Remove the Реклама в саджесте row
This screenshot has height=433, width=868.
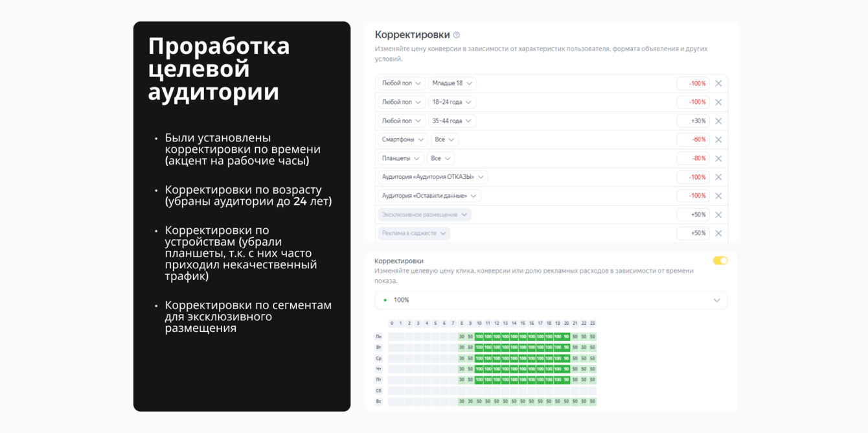click(718, 233)
